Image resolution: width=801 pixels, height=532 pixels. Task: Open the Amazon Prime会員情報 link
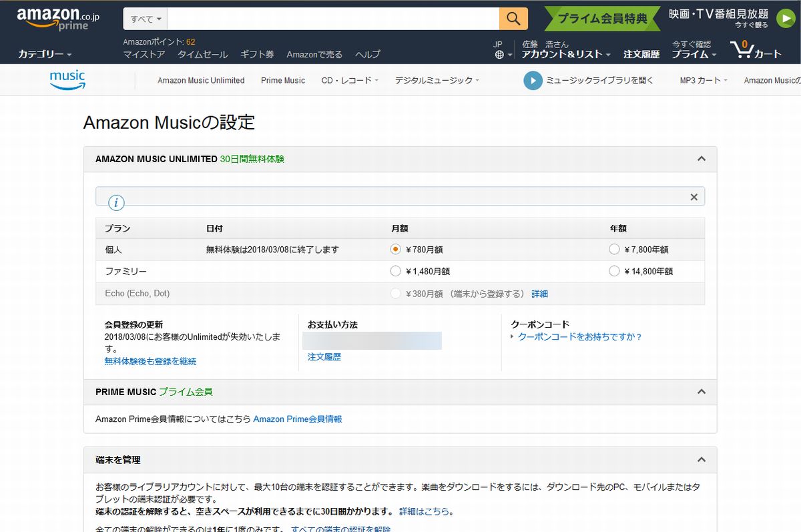(298, 419)
